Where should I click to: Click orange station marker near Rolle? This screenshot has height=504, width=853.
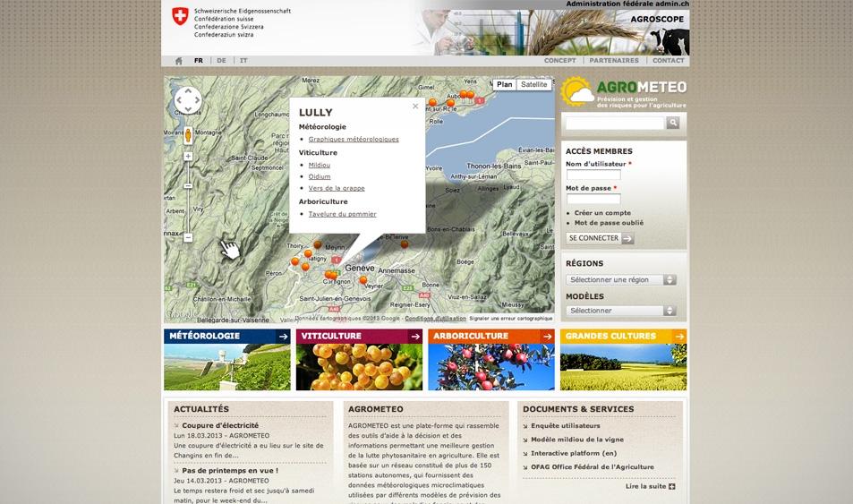pyautogui.click(x=432, y=102)
